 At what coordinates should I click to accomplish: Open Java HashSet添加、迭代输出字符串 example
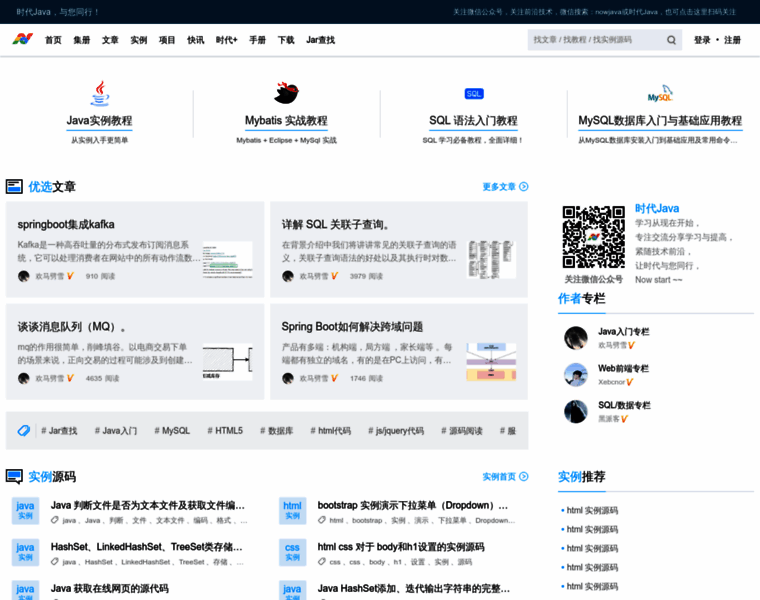[x=413, y=588]
